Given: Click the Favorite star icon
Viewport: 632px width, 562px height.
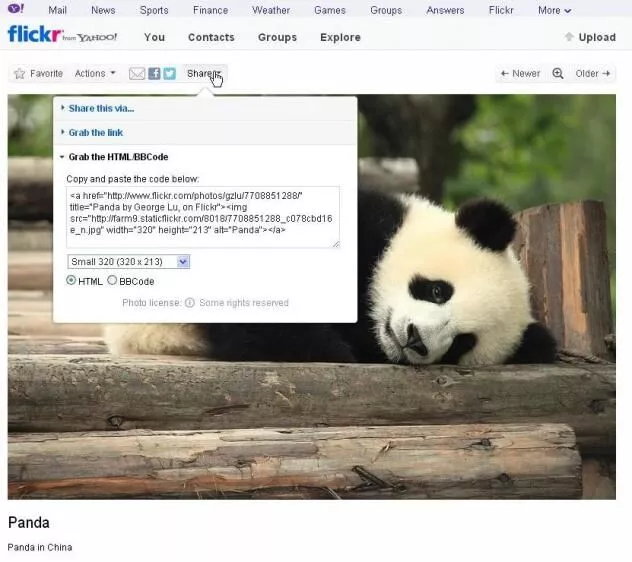Looking at the screenshot, I should tap(20, 74).
